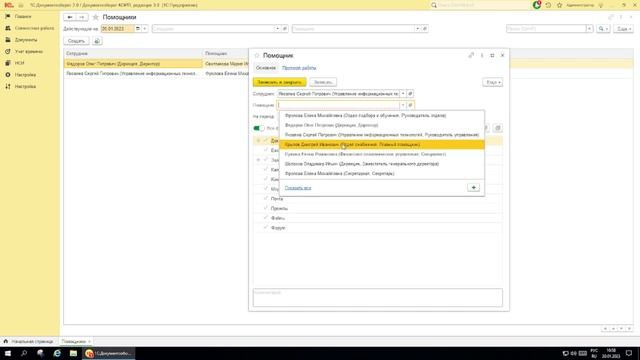Switch to the Основное tab in the dialog
Viewport: 640px width, 360px height.
coord(266,68)
